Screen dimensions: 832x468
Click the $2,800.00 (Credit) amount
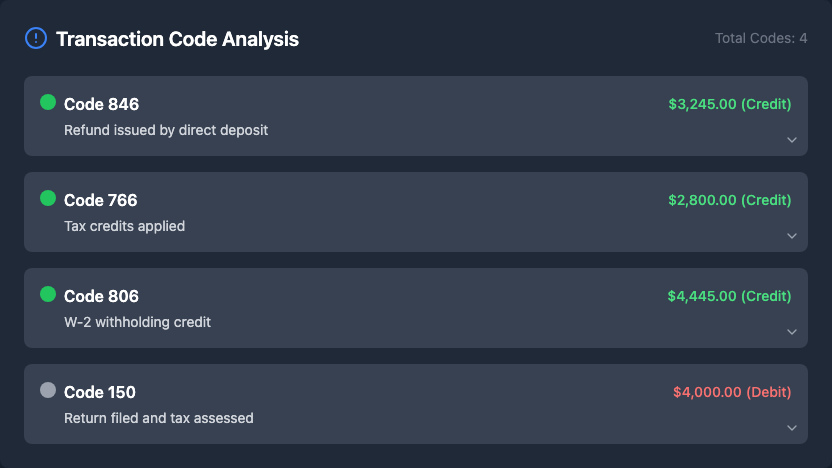pos(730,200)
